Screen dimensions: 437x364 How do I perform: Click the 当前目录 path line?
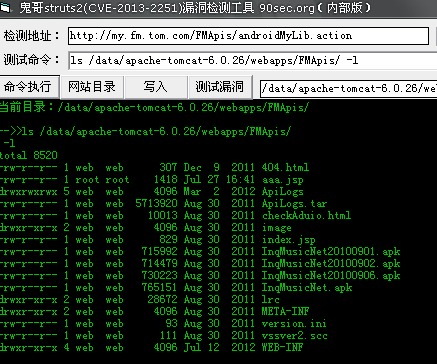coord(154,108)
